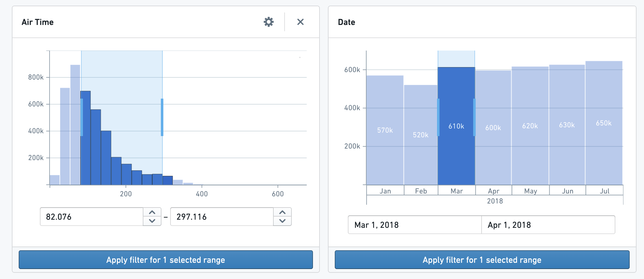Click the Apr axis label

click(x=494, y=191)
